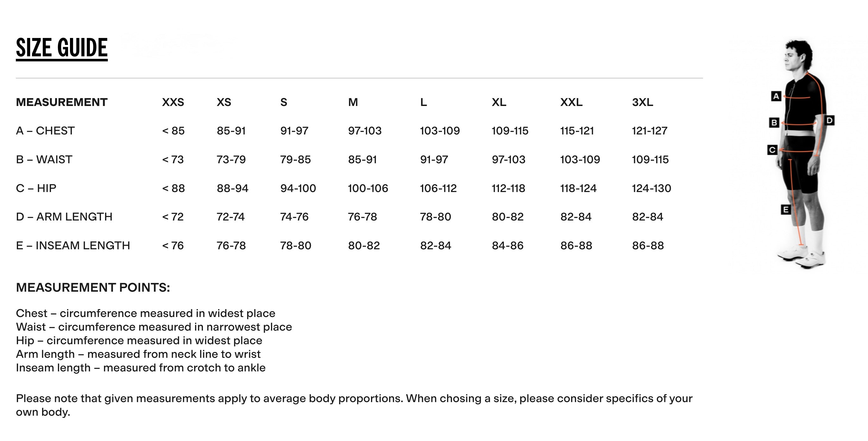Click the D arm length marker

(830, 121)
